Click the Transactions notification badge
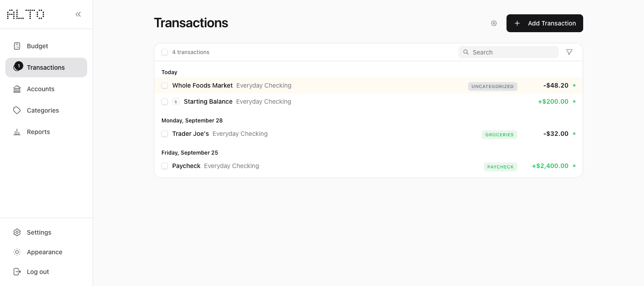Viewport: 644px width, 286px height. coord(19,66)
